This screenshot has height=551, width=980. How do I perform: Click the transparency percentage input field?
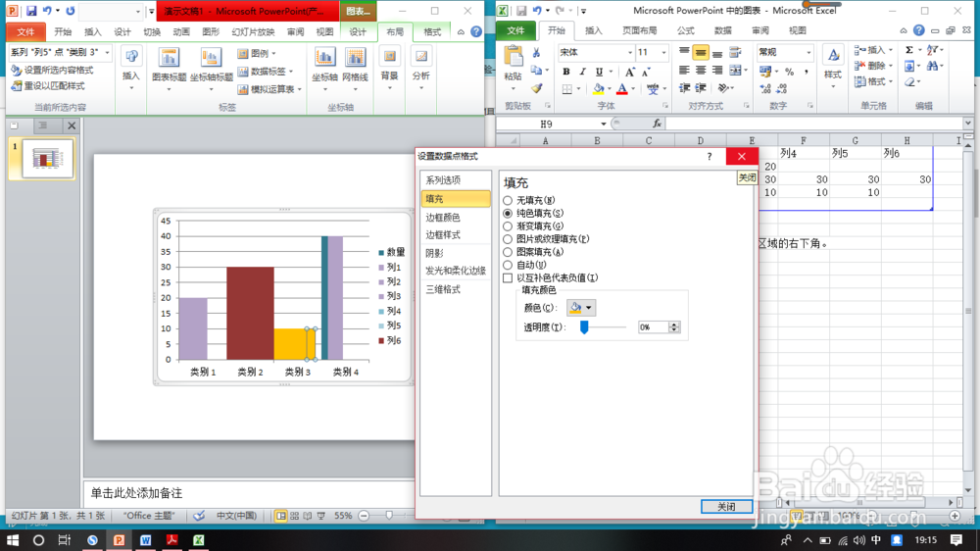point(653,327)
